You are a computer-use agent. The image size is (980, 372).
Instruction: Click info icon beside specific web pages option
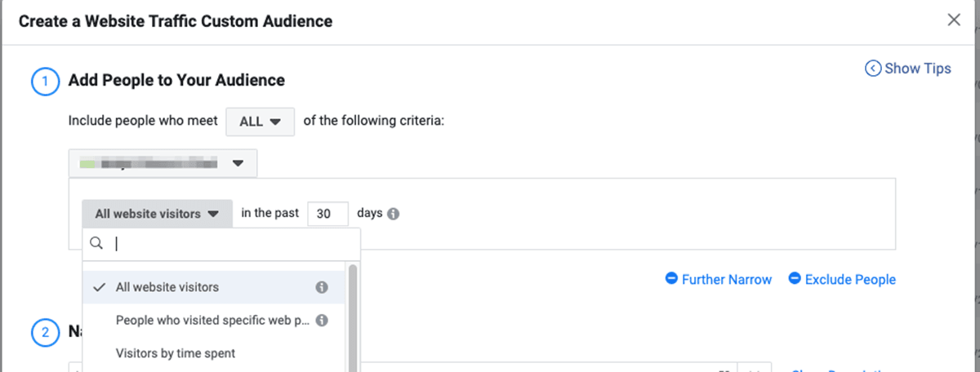(322, 320)
